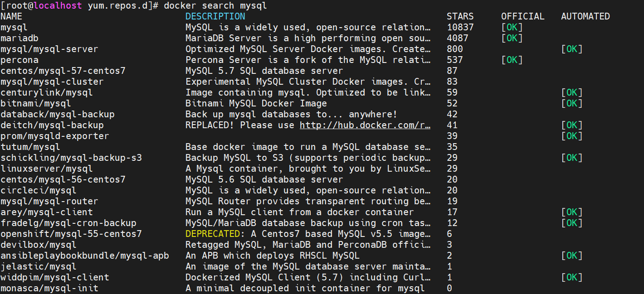Viewport: 644px width, 294px height.
Task: Click the yellow DEPRECATED text
Action: click(212, 234)
